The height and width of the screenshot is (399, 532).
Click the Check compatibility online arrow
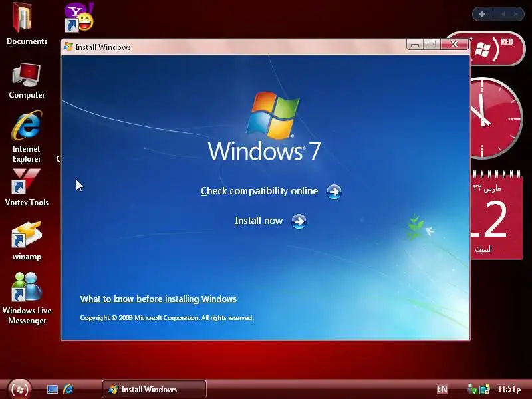tap(334, 192)
